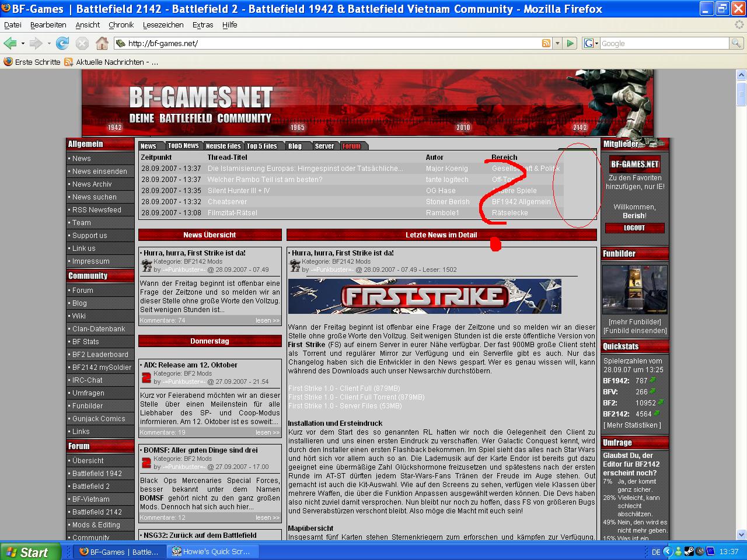Select the Server tab

[x=324, y=146]
